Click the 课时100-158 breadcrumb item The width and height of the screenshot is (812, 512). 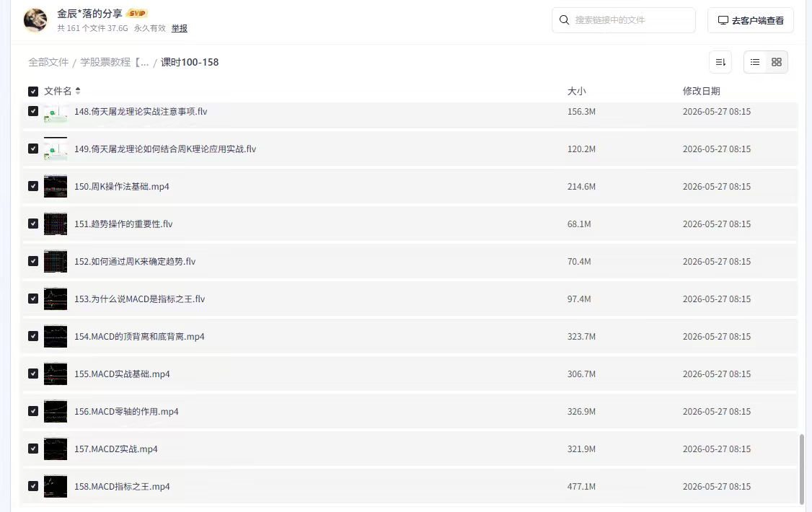tap(190, 62)
